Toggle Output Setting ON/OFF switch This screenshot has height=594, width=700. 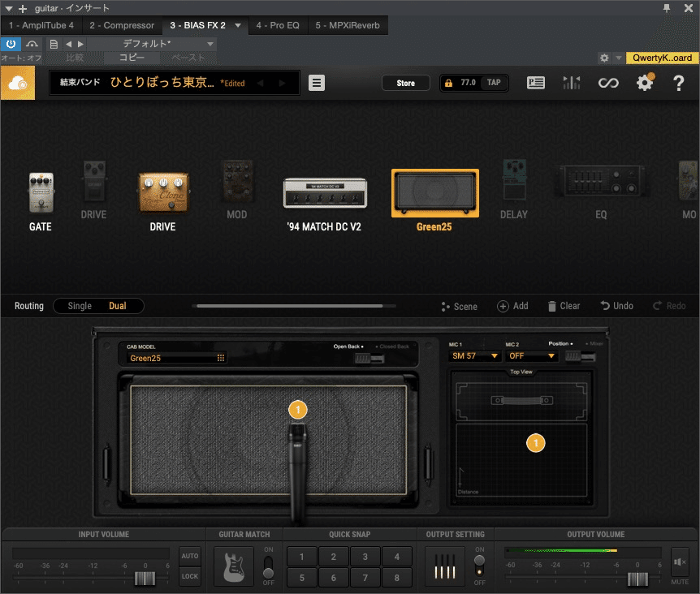(479, 566)
